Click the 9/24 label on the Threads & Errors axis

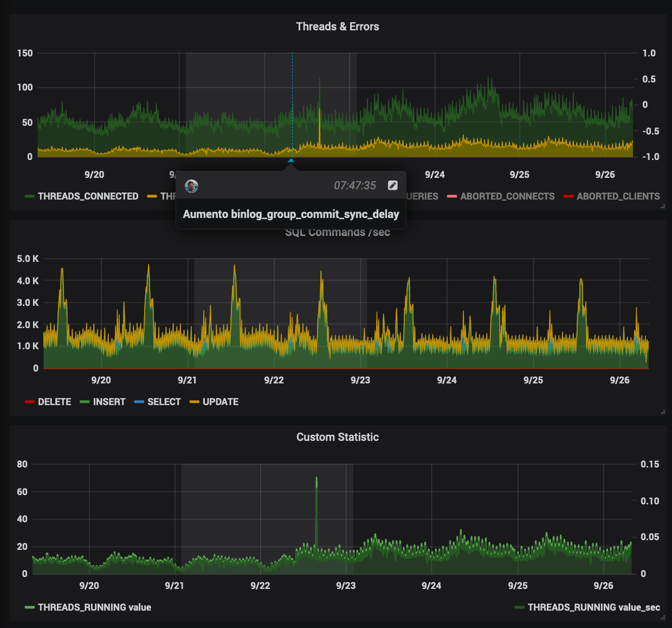(435, 175)
